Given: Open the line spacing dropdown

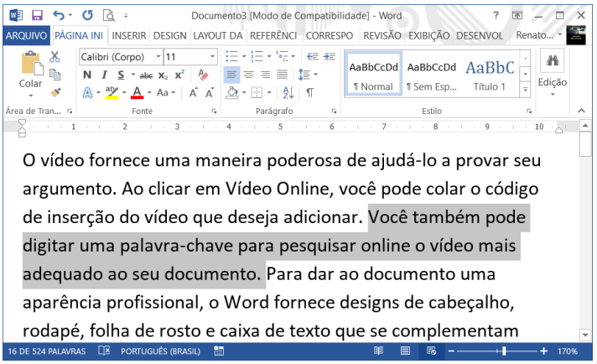Looking at the screenshot, I should pos(315,75).
